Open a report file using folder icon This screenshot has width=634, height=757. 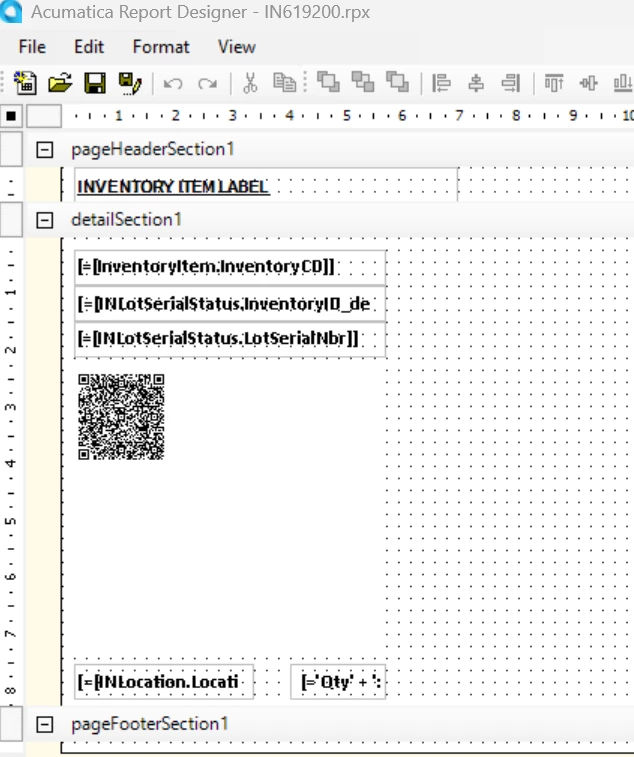(x=60, y=83)
